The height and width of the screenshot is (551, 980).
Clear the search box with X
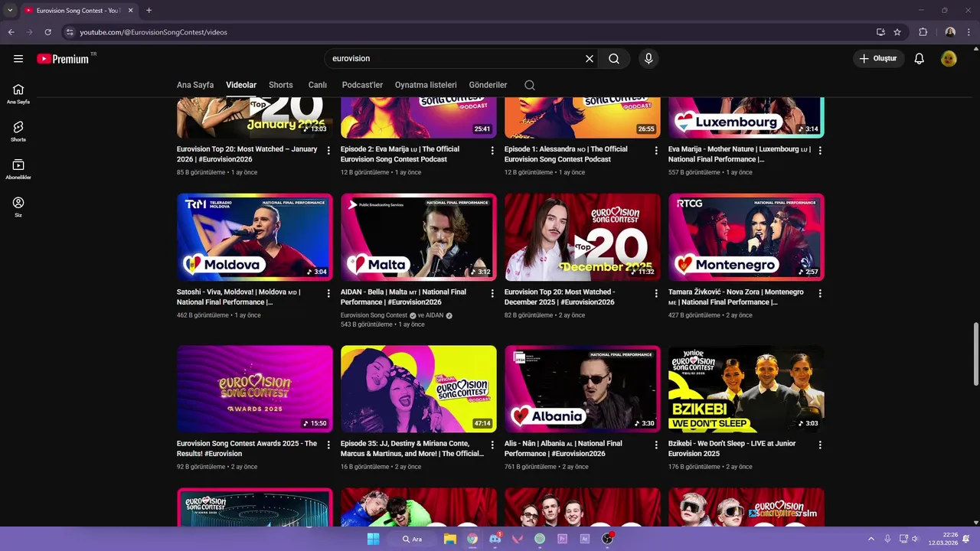[590, 58]
